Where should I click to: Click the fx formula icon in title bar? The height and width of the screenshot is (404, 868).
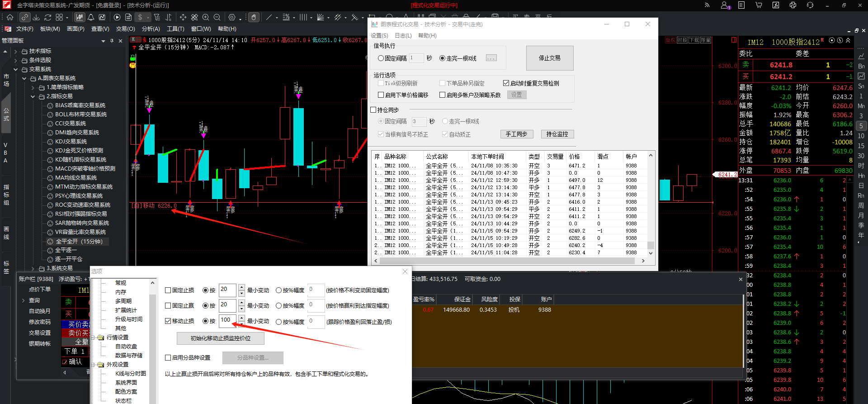776,5
